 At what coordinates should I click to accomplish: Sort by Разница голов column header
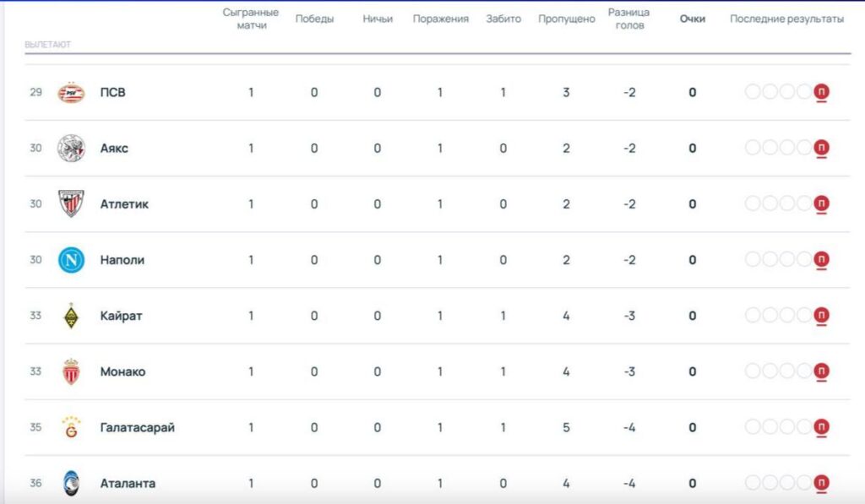(628, 19)
